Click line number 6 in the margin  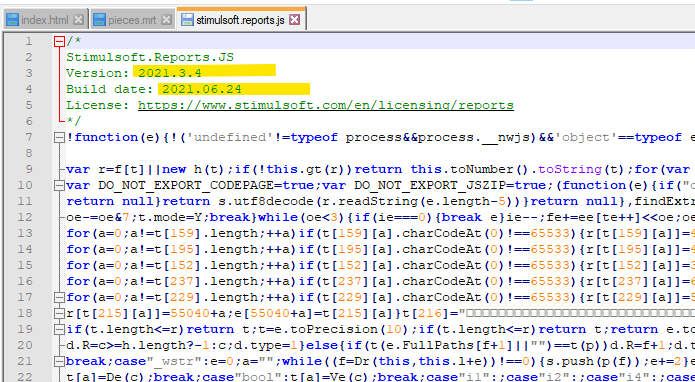point(28,121)
